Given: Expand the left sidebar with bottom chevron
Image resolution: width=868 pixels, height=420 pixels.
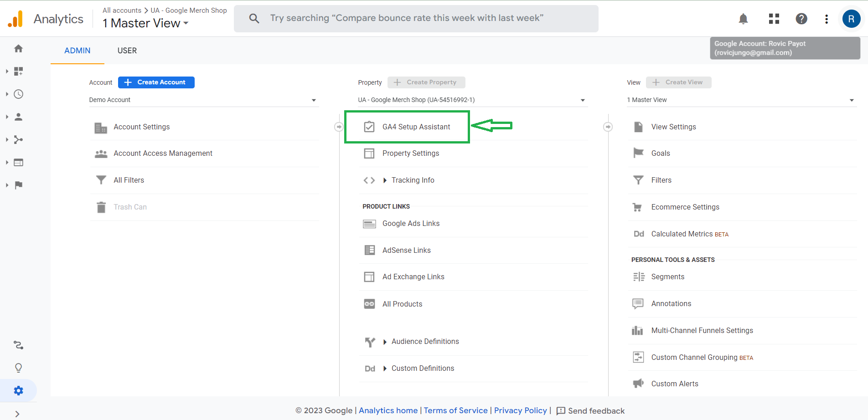Looking at the screenshot, I should [x=17, y=414].
